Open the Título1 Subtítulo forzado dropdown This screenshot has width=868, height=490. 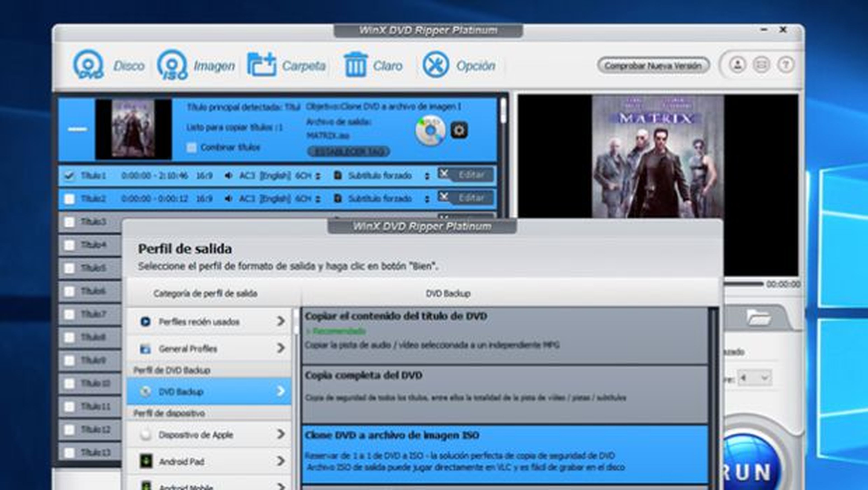[427, 176]
